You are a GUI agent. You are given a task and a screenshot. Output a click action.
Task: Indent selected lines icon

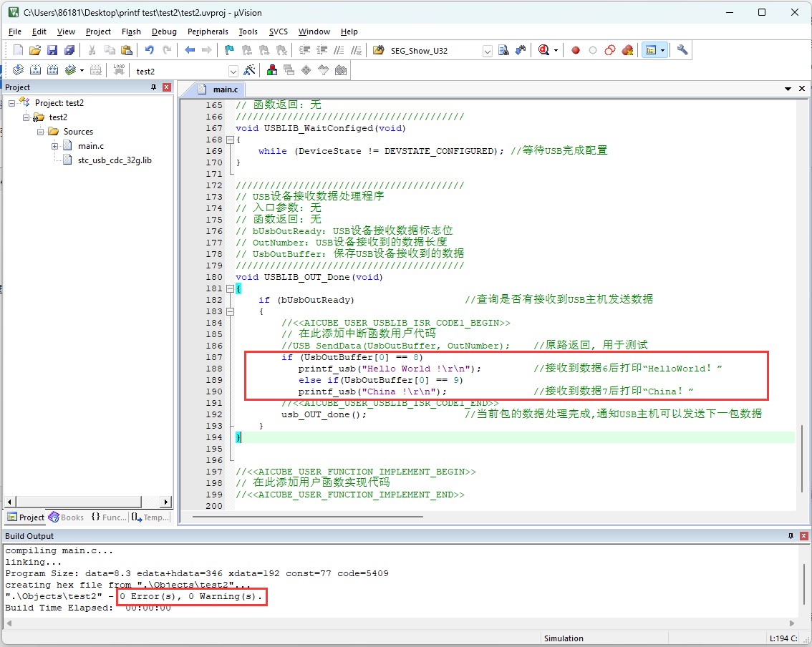pos(304,50)
